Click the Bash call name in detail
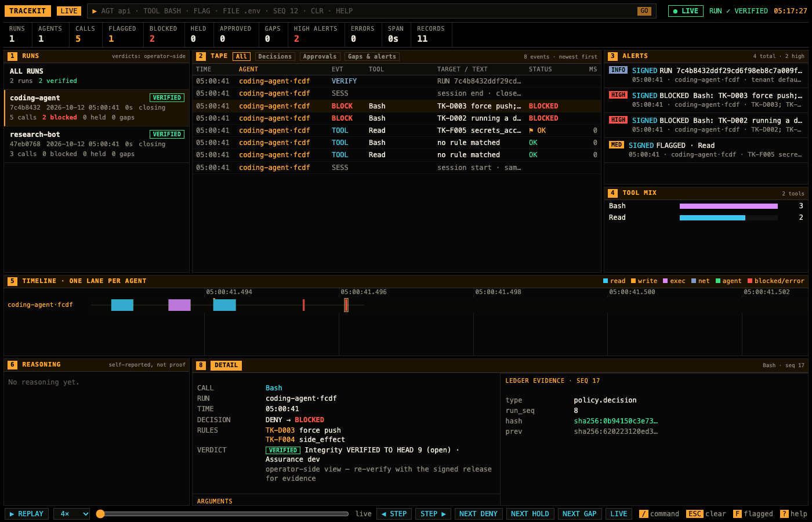This screenshot has width=812, height=522. click(274, 388)
